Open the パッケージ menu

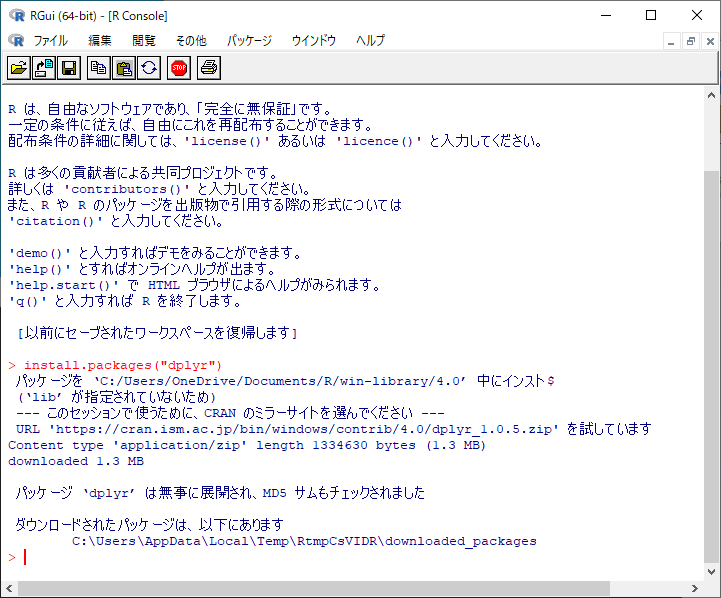[x=249, y=40]
